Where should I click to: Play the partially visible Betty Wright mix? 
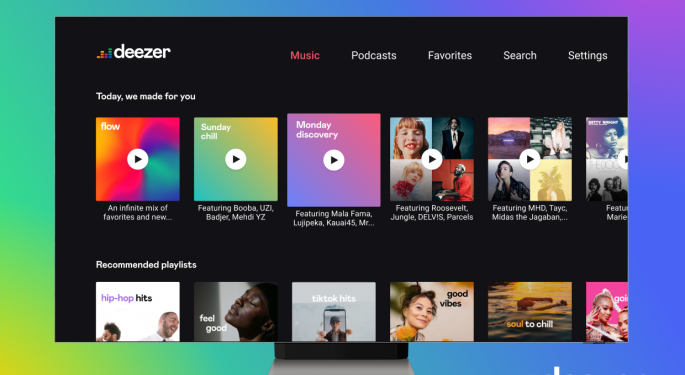coord(624,159)
